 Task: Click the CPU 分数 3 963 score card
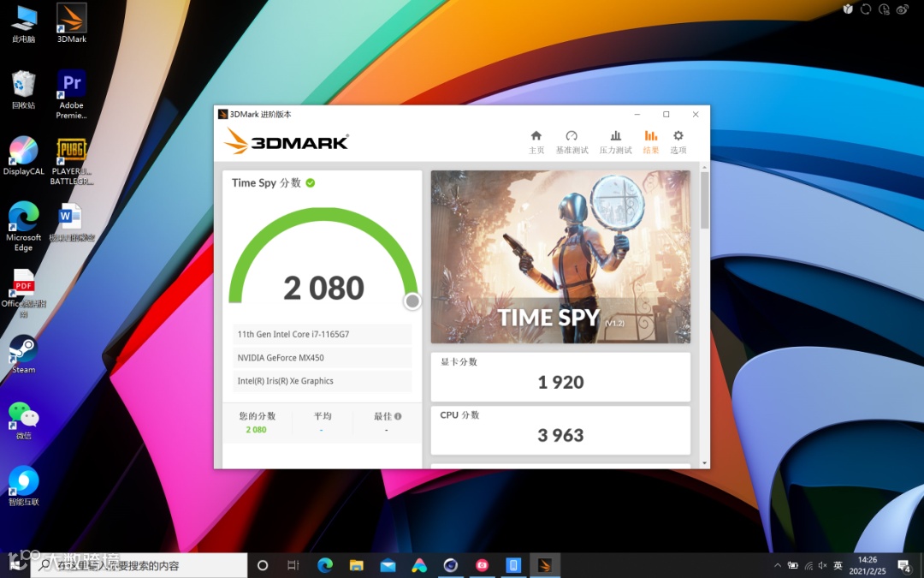pyautogui.click(x=560, y=430)
